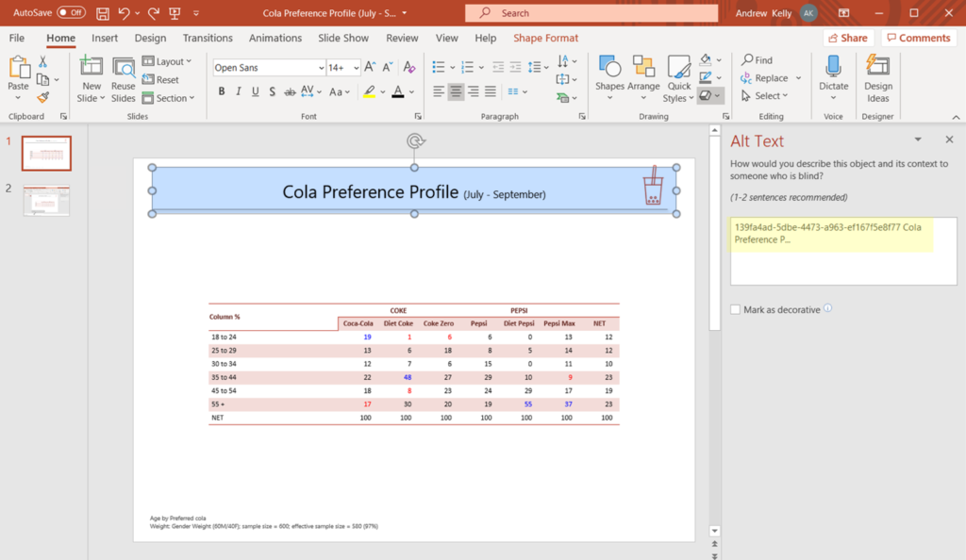Open the Shape Format tab
The image size is (966, 560).
click(545, 38)
